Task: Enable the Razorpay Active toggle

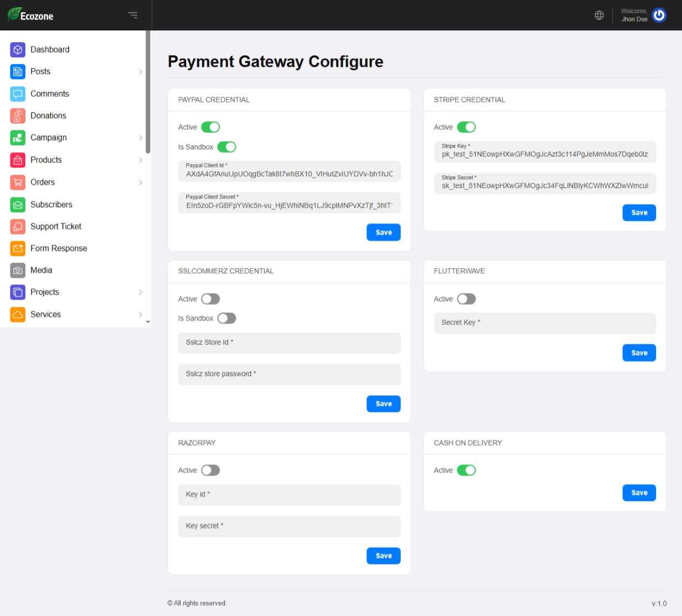Action: coord(211,471)
